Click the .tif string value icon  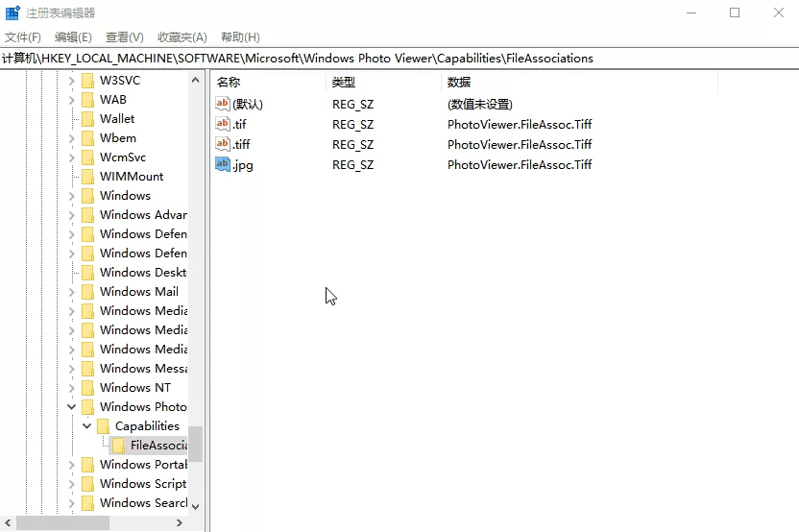223,124
